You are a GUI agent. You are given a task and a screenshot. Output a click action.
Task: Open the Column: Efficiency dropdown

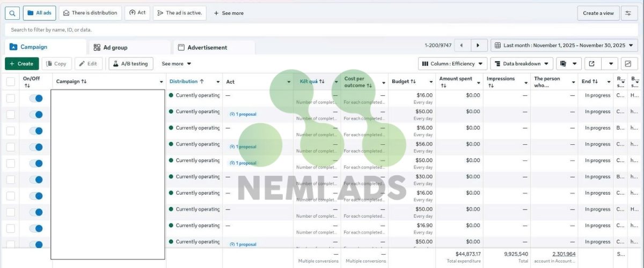[453, 64]
